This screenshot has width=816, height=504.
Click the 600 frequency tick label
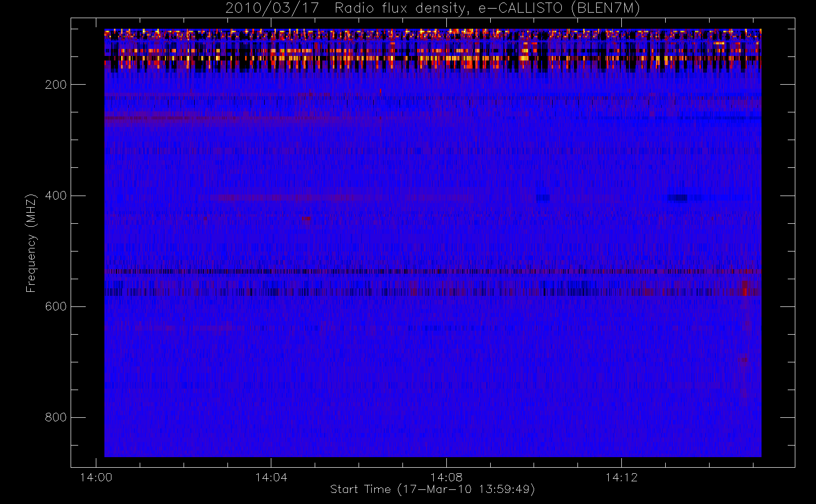point(55,306)
